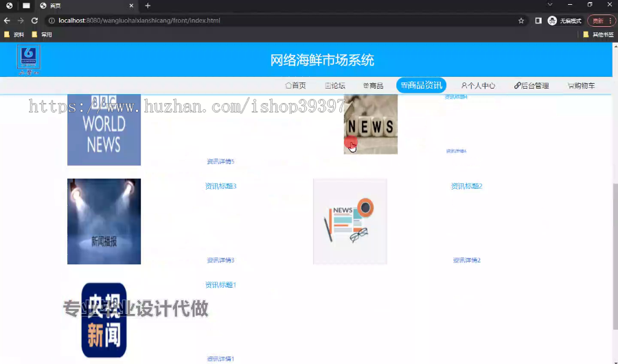This screenshot has height=364, width=618.
Task: Open the browser side panel icon
Action: point(538,21)
